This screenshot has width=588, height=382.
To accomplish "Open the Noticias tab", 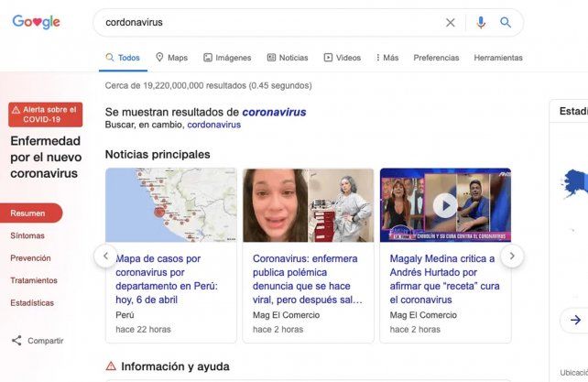I will [x=288, y=58].
